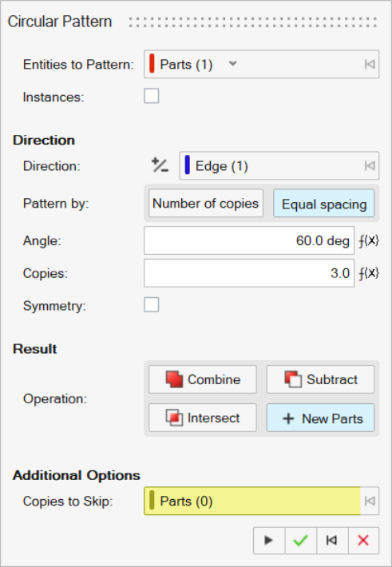Clear the Copies to Skip selection icon
The height and width of the screenshot is (567, 392).
[369, 501]
